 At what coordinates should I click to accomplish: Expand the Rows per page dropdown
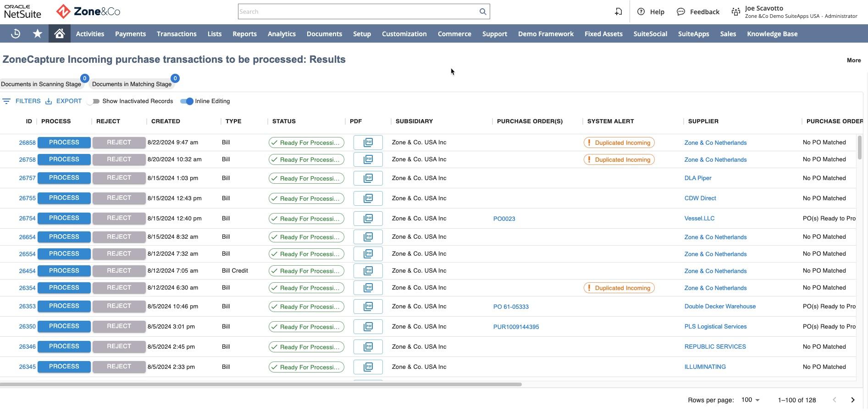[751, 400]
